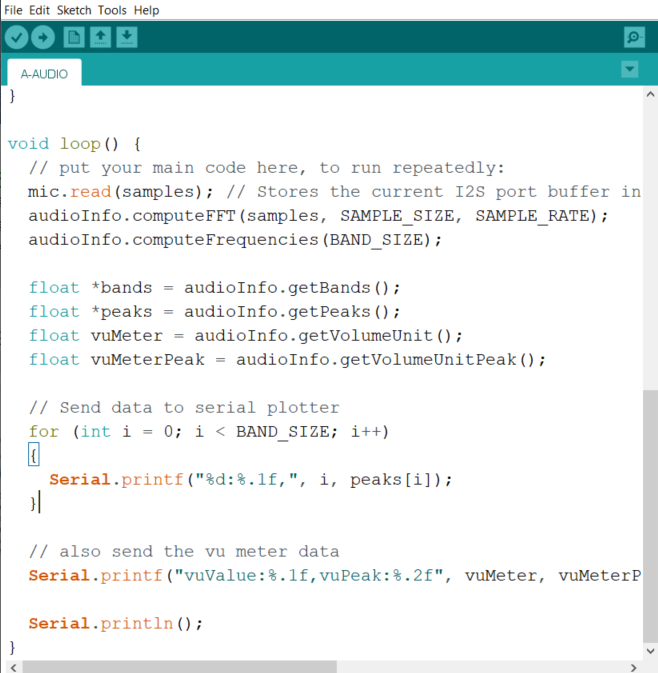
Task: Open the Serial Monitor magnifier icon
Action: click(x=634, y=37)
